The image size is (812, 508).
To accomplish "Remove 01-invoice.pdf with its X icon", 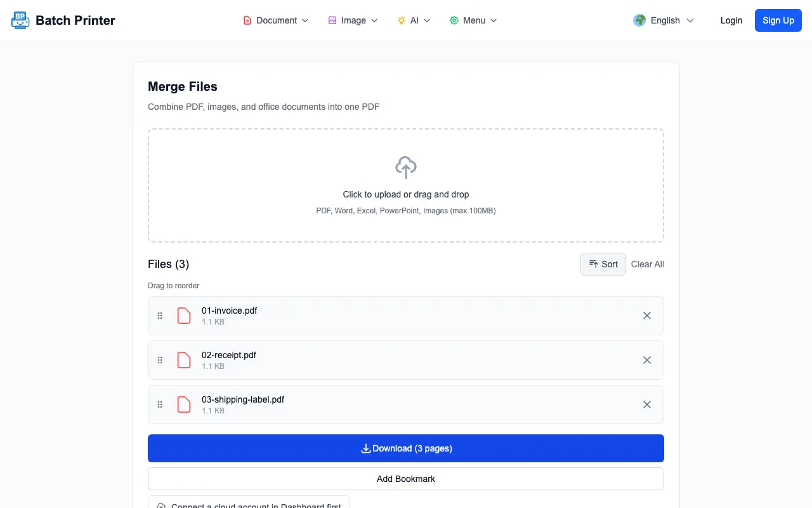I will click(647, 316).
